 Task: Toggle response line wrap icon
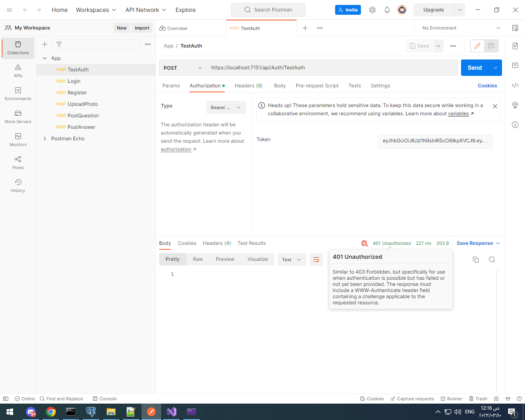[316, 260]
